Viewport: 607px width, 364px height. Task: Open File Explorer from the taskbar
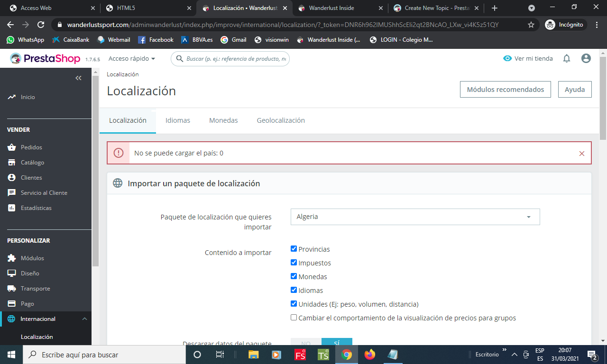click(254, 355)
